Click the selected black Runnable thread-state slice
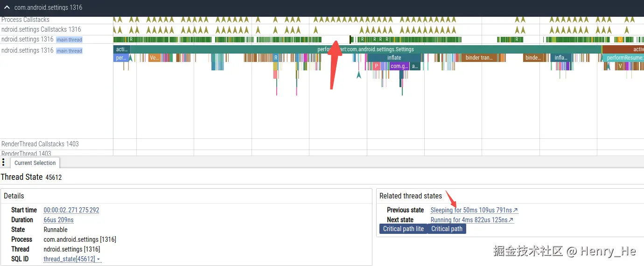This screenshot has height=266, width=644. 350,40
